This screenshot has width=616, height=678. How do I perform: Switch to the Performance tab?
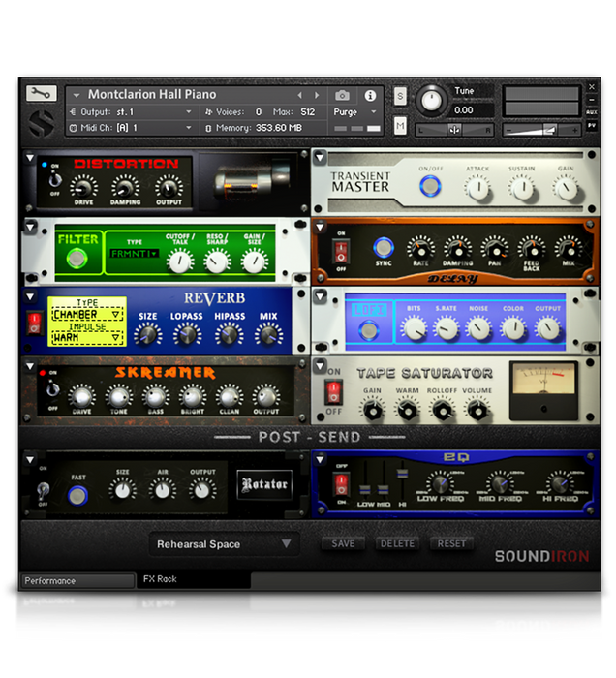(x=77, y=581)
